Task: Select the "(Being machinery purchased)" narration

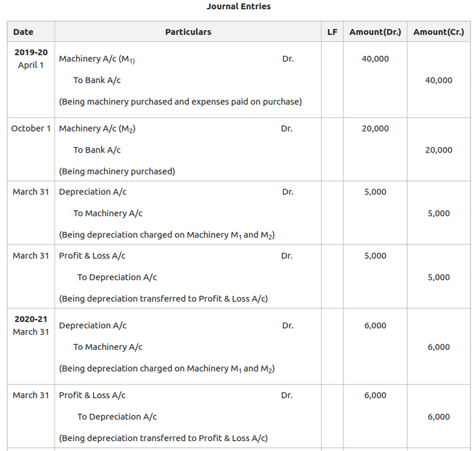Action: (x=117, y=171)
